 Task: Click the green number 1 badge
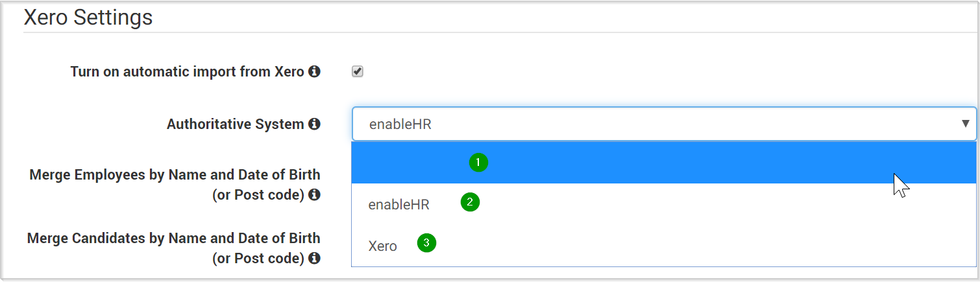(x=478, y=163)
